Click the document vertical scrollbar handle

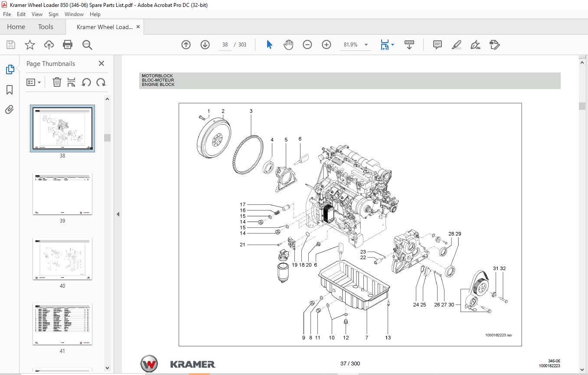coord(582,106)
